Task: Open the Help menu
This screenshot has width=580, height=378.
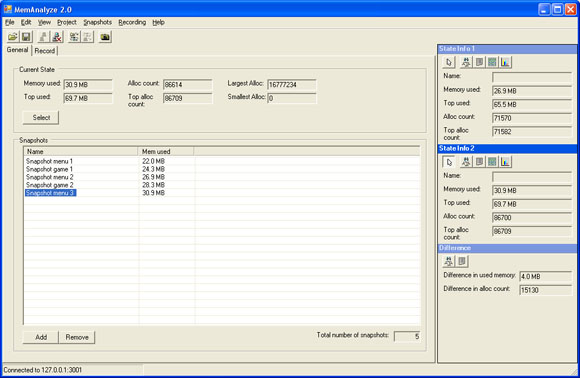Action: tap(158, 22)
